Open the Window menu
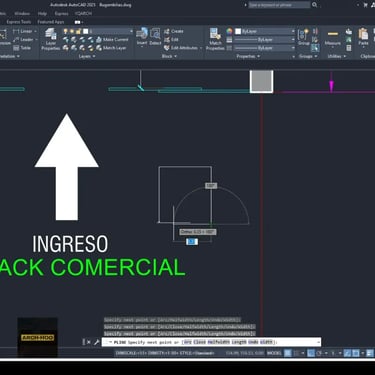The width and height of the screenshot is (375, 375). coord(22,14)
